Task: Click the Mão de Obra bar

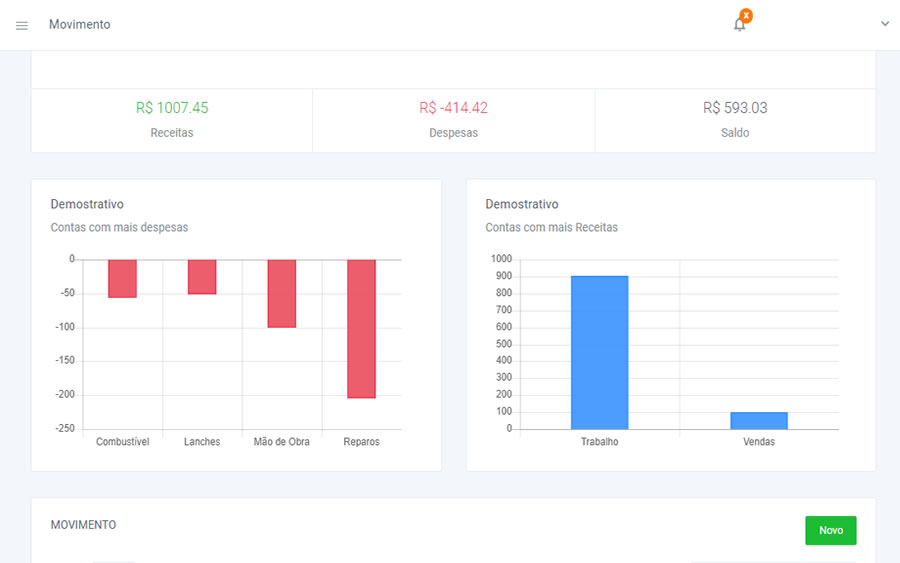Action: point(281,294)
